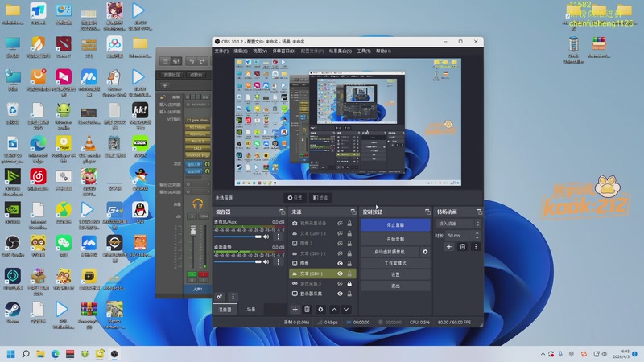
Task: Open Windows Start menu on taskbar
Action: pyautogui.click(x=11, y=354)
